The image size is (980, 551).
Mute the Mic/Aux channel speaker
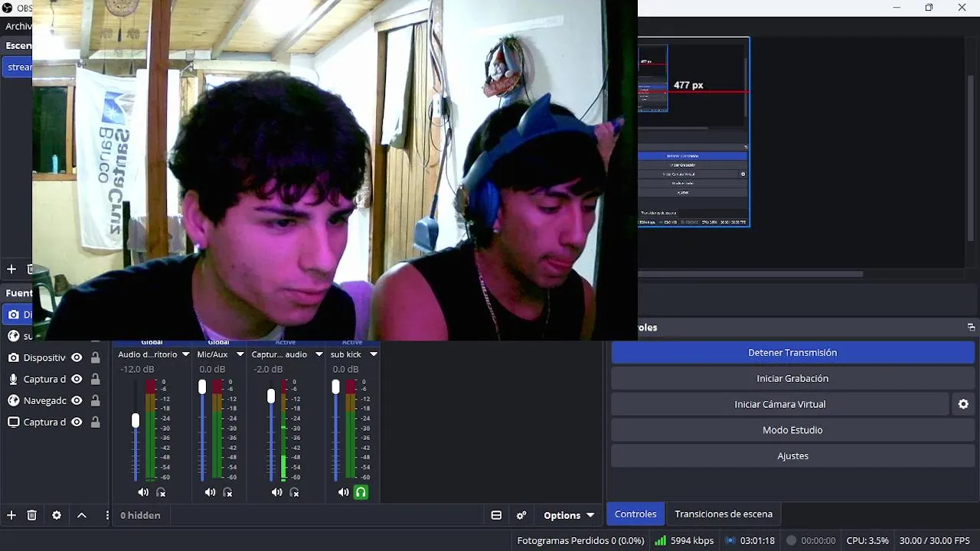coord(210,492)
